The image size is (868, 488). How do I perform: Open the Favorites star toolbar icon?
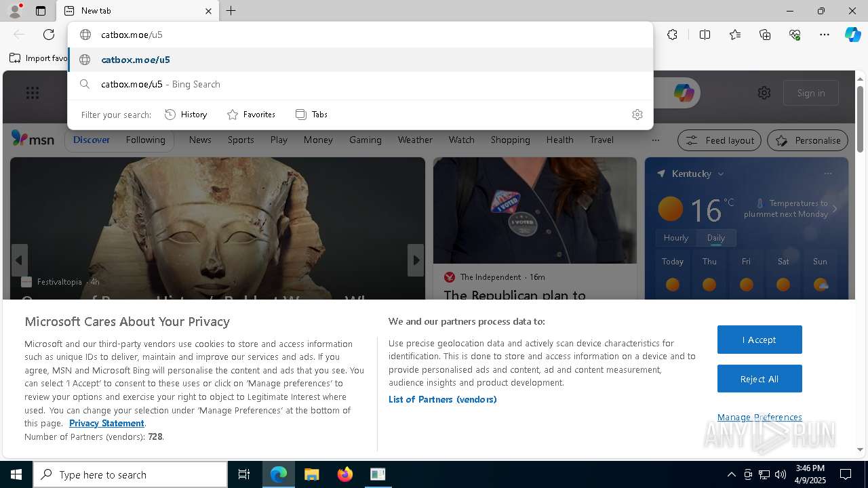coord(735,35)
